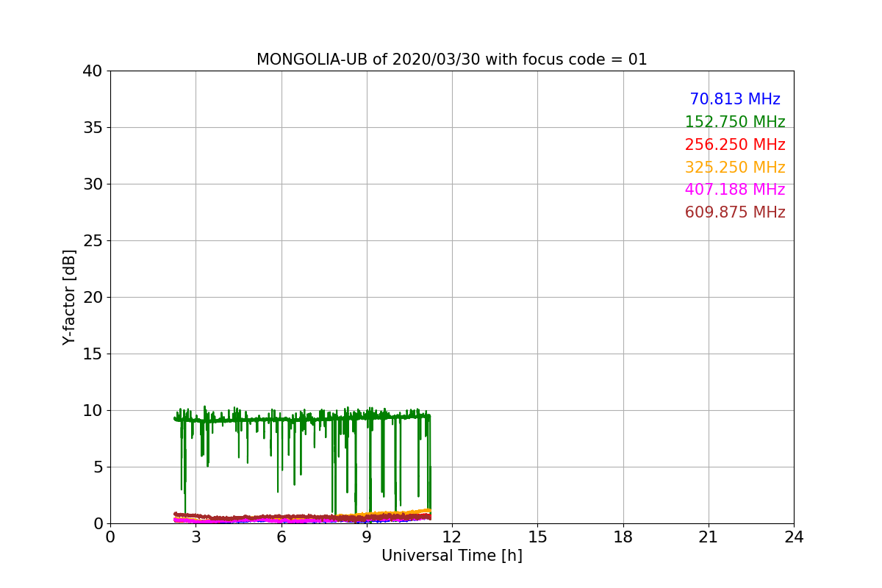Click the y-axis tick label 20

click(x=93, y=298)
